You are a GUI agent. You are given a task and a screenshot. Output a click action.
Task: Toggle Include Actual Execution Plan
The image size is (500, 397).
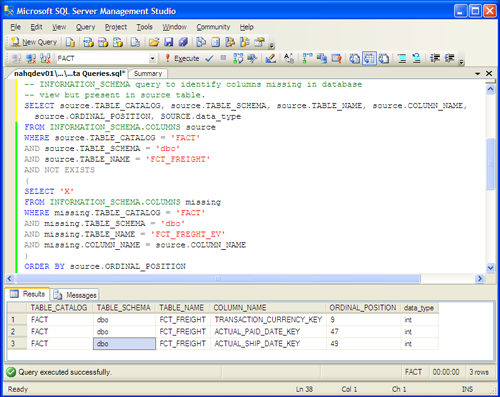(307, 59)
